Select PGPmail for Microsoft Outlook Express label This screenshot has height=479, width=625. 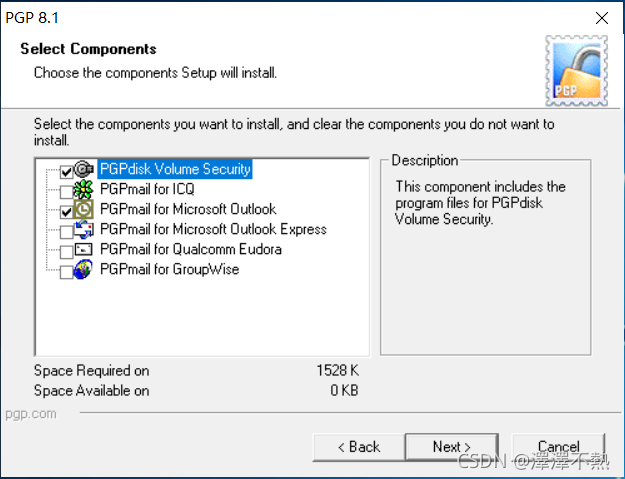tap(213, 229)
